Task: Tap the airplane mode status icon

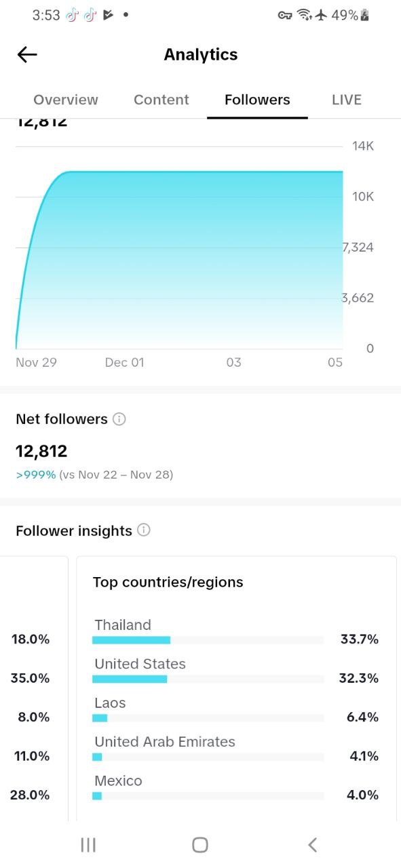Action: 322,15
